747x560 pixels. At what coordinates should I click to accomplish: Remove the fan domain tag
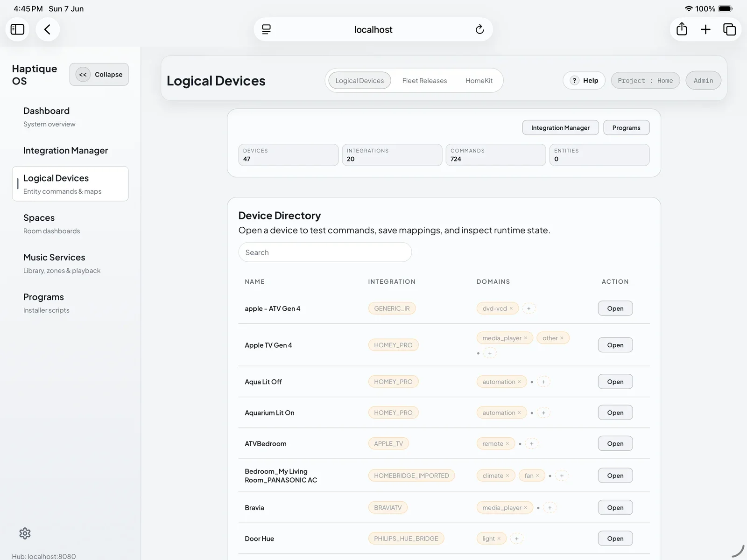537,476
